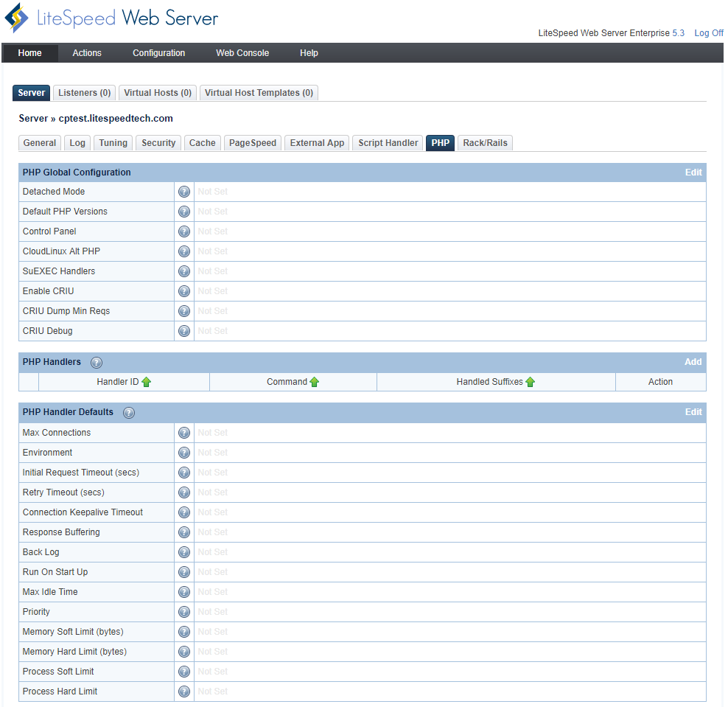The height and width of the screenshot is (707, 728).
Task: Open the Help menu
Action: click(x=309, y=53)
